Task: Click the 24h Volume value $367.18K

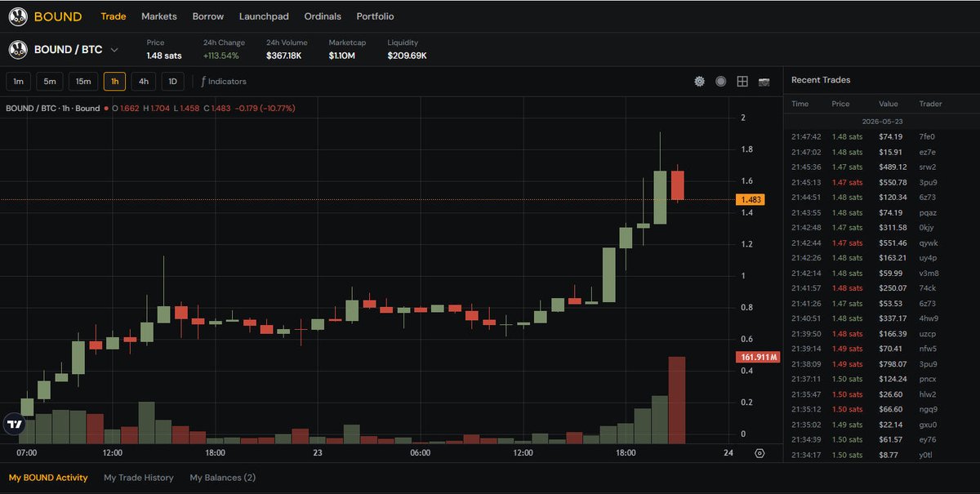Action: (x=284, y=56)
